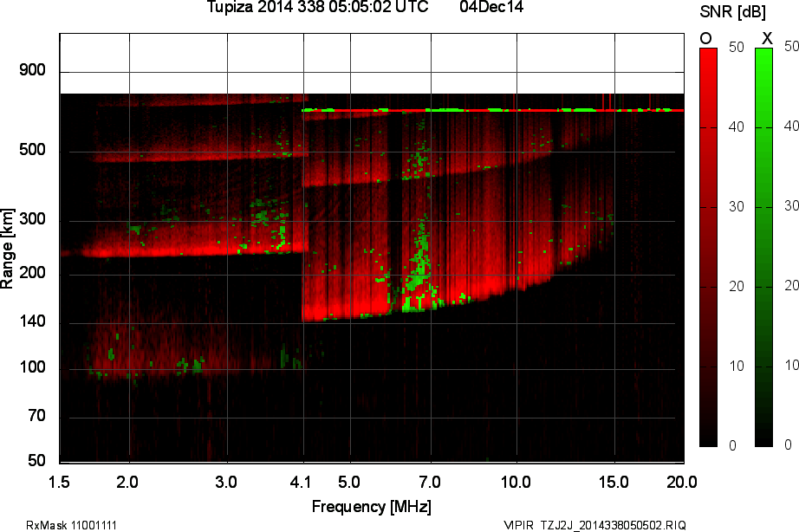Click the "O" label above the red bar
The width and height of the screenshot is (799, 532).
pyautogui.click(x=705, y=38)
